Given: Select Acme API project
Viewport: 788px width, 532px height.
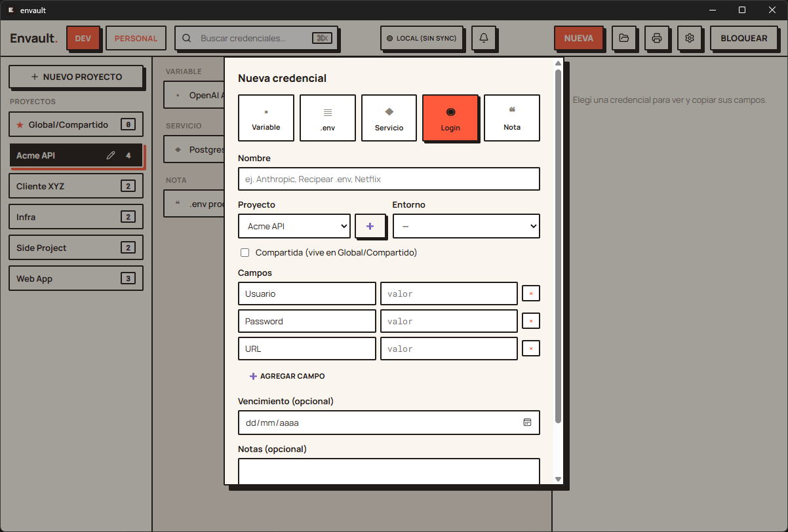Looking at the screenshot, I should [x=76, y=155].
